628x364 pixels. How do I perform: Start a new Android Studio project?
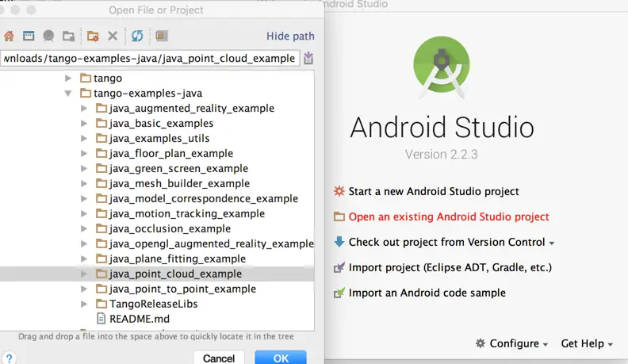click(434, 191)
